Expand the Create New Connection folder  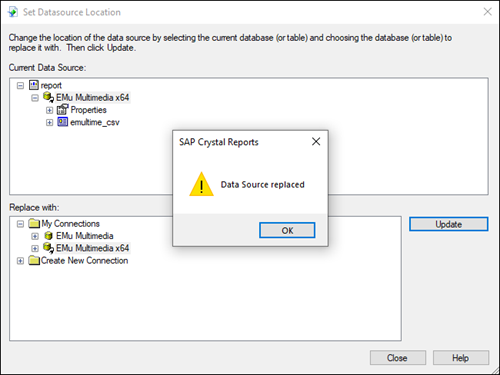click(x=20, y=261)
